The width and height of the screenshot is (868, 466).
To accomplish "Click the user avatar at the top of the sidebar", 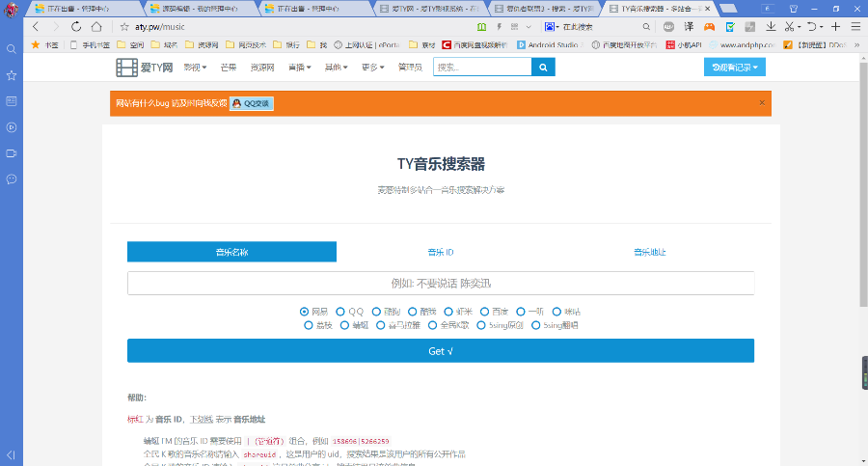I will coord(11,10).
